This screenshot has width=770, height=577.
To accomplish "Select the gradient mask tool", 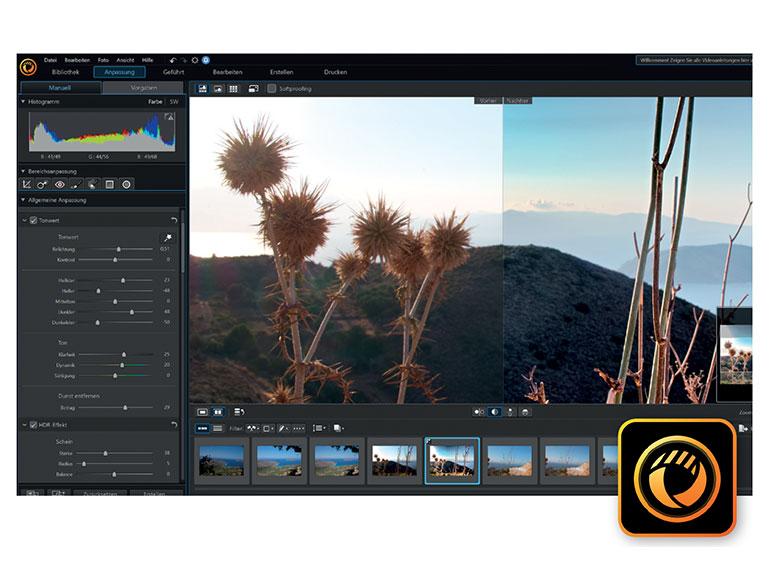I will [110, 184].
